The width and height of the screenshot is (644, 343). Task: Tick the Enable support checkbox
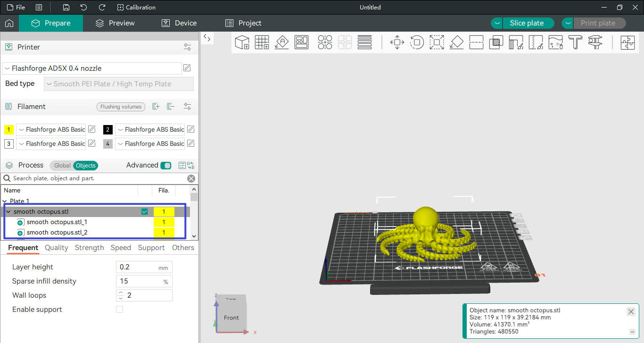[119, 310]
